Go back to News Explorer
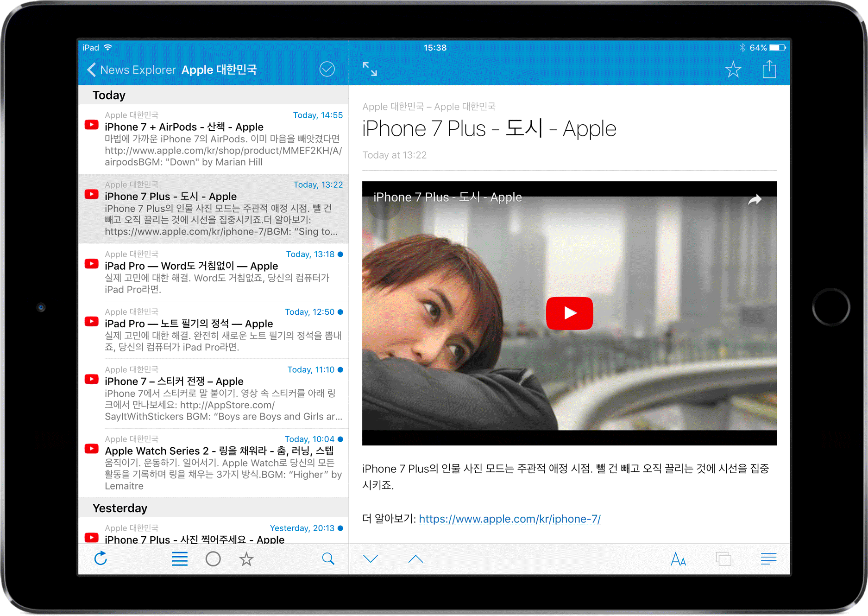Viewport: 868px width, 616px height. [132, 70]
